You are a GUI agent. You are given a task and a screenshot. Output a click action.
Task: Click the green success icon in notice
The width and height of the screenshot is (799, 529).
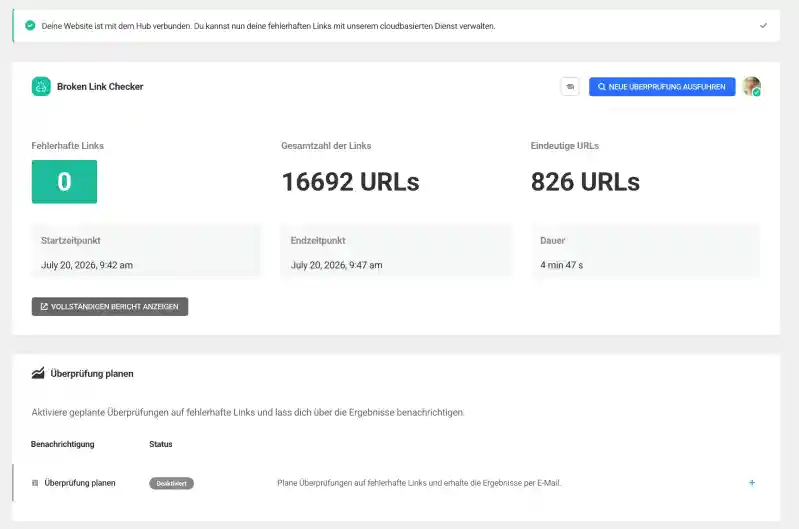click(30, 25)
